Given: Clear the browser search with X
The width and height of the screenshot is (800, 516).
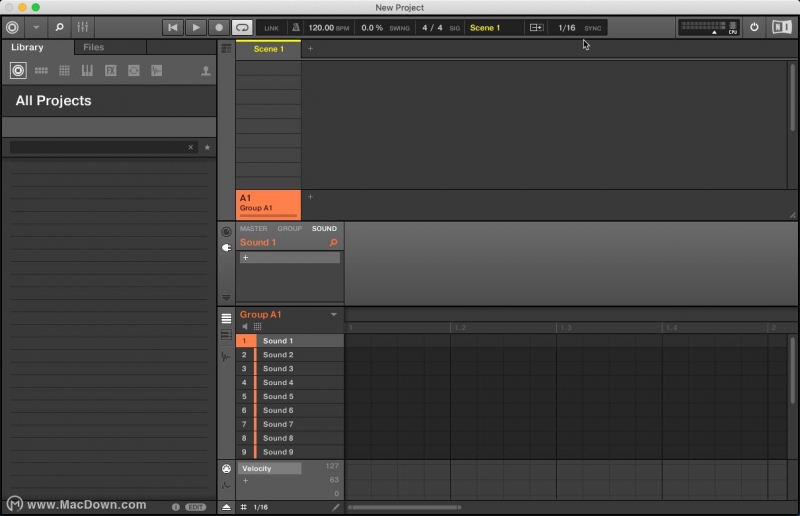Looking at the screenshot, I should click(x=190, y=148).
